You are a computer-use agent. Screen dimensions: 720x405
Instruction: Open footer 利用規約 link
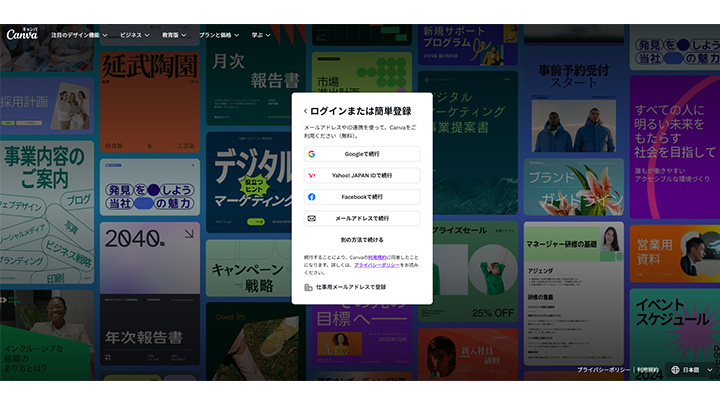647,370
